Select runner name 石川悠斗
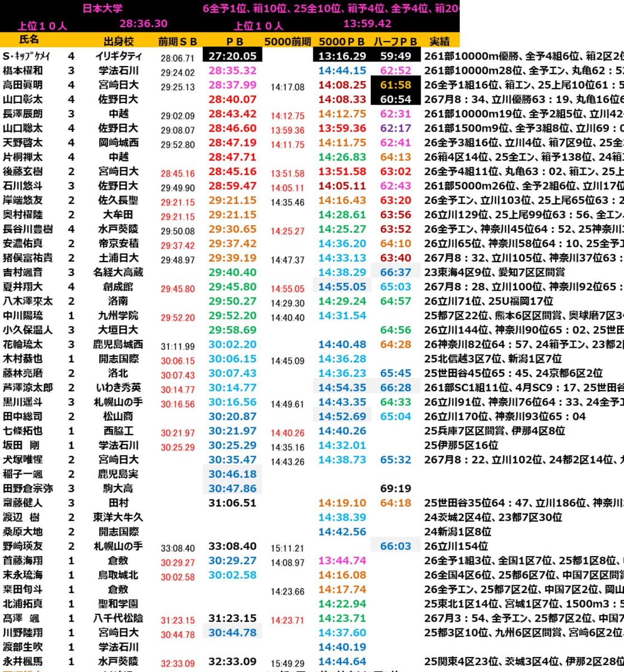This screenshot has width=624, height=672. [x=22, y=186]
